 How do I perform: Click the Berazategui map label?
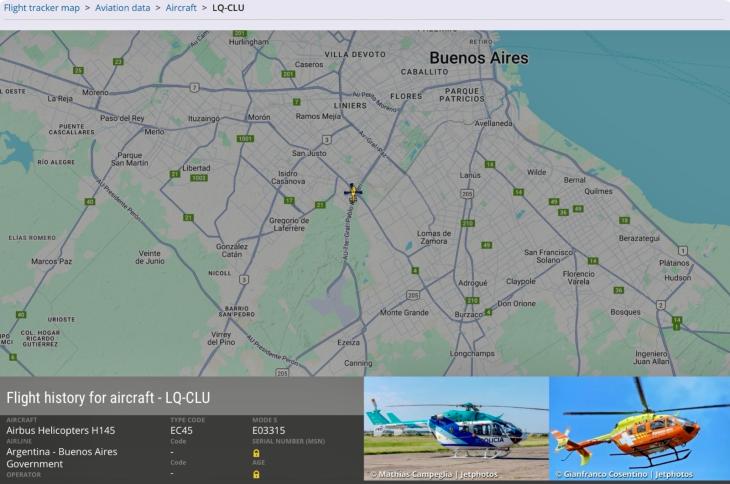(639, 238)
